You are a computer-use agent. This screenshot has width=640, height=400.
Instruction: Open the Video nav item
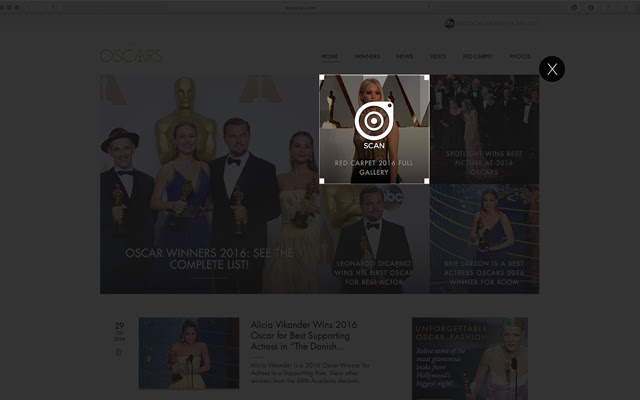[438, 56]
